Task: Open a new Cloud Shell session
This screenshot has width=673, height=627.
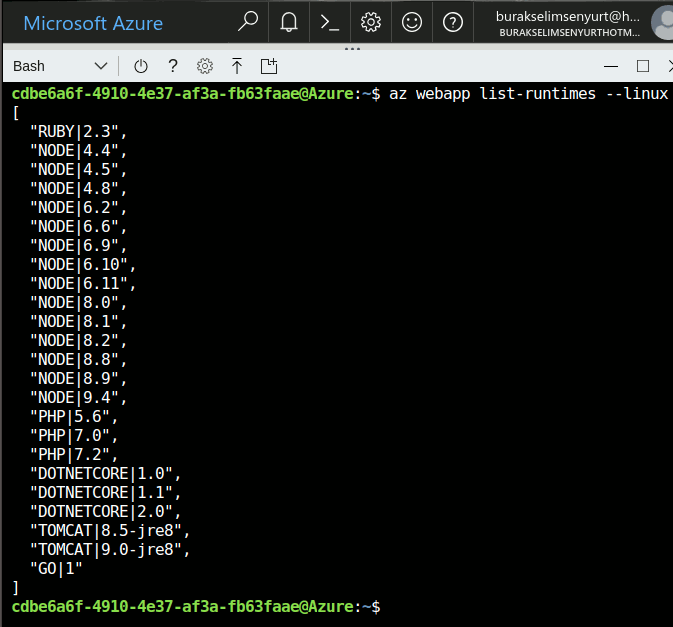Action: pyautogui.click(x=268, y=66)
